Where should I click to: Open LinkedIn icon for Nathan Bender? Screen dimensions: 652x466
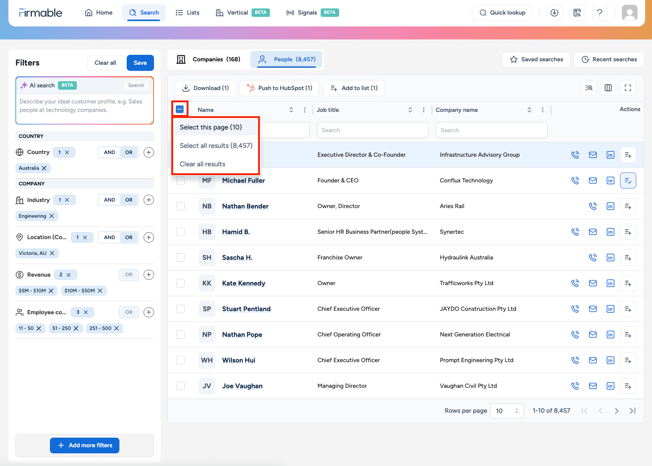pos(610,206)
